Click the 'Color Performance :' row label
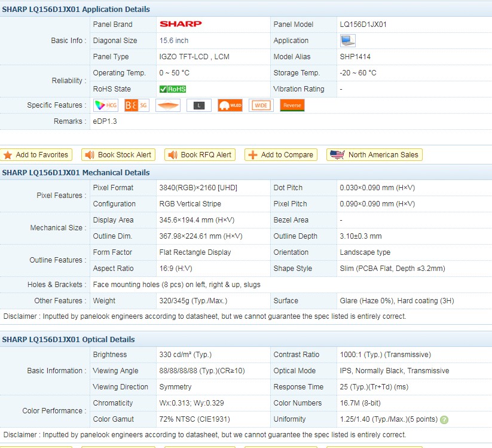The height and width of the screenshot is (448, 492). pyautogui.click(x=54, y=411)
